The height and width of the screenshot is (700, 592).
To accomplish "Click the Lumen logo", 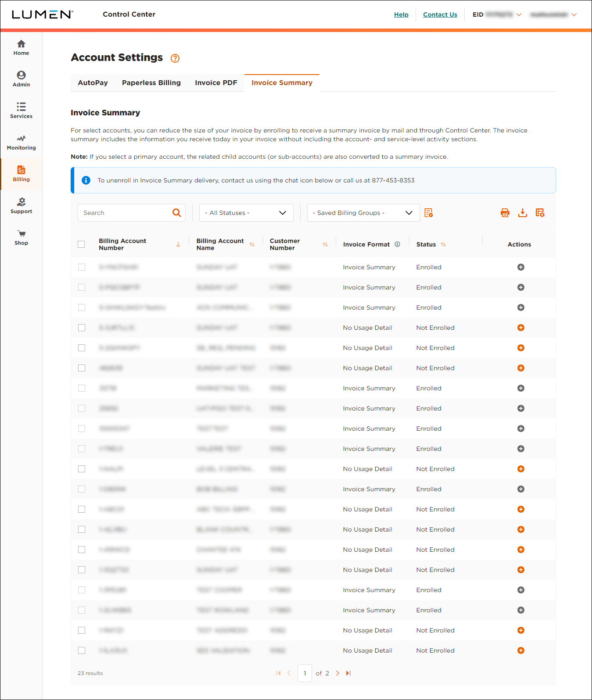I will click(x=43, y=14).
